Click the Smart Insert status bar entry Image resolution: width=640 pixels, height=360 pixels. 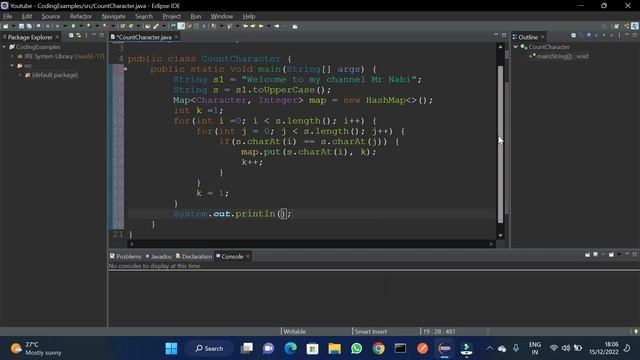coord(371,331)
